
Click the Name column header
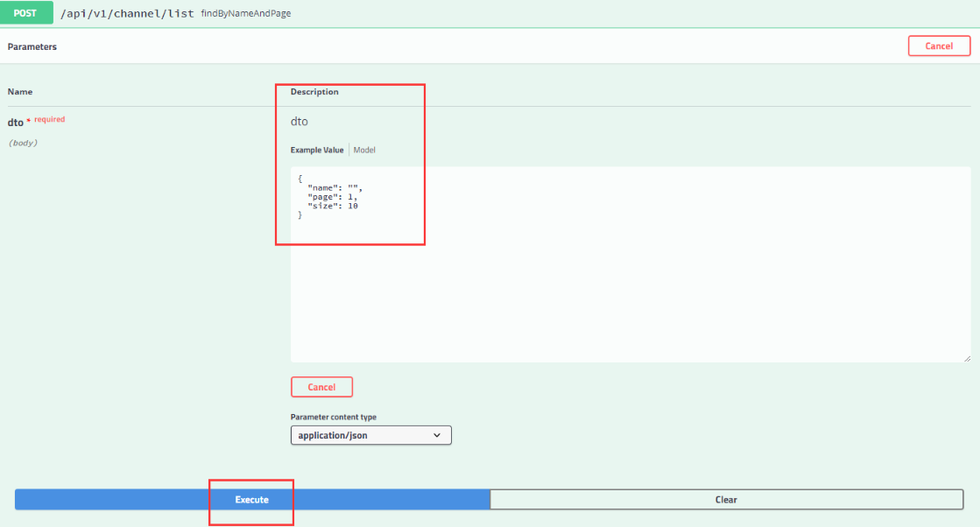(x=20, y=92)
